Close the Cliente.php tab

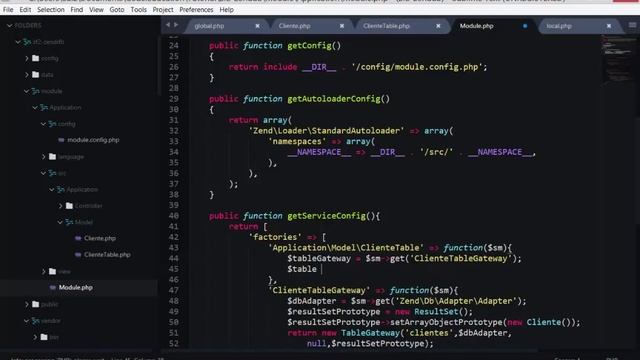coord(342,26)
